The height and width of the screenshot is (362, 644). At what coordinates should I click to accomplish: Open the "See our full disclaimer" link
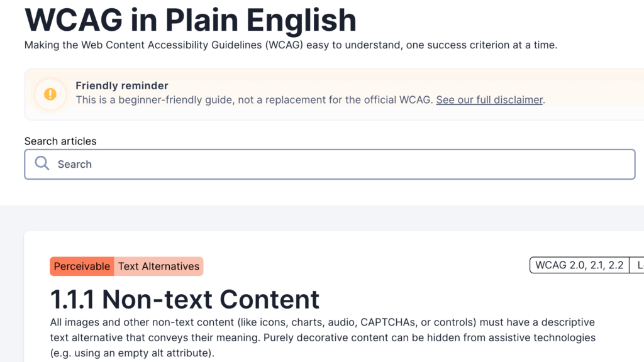489,100
